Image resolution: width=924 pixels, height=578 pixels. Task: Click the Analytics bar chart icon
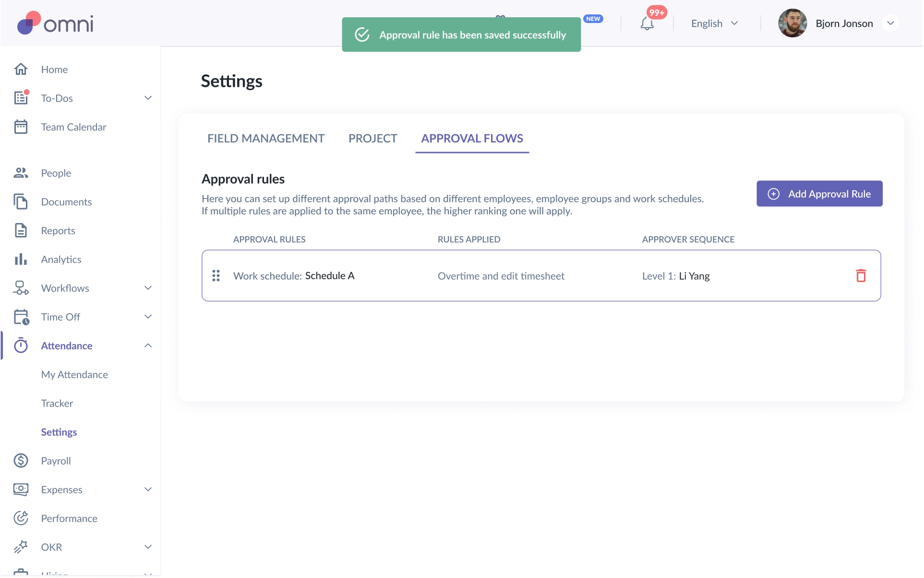coord(21,259)
